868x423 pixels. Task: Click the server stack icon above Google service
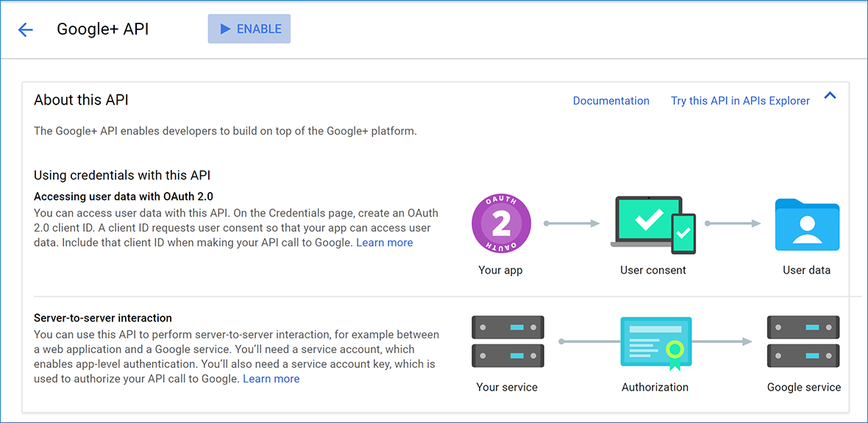803,341
